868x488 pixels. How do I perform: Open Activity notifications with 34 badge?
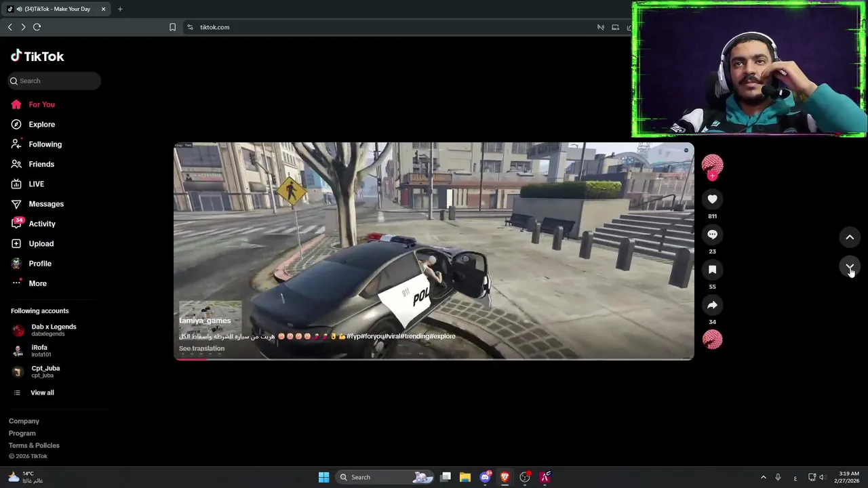33,224
